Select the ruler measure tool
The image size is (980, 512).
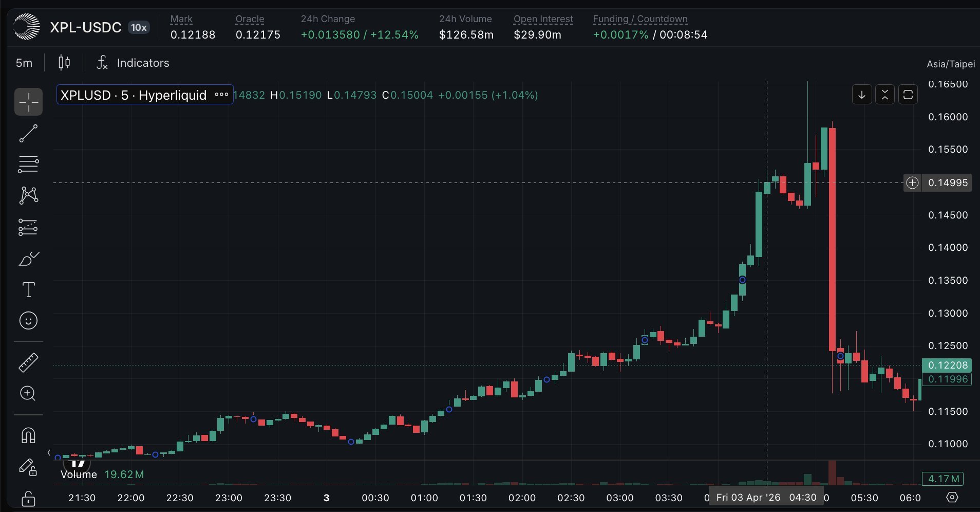(x=28, y=362)
